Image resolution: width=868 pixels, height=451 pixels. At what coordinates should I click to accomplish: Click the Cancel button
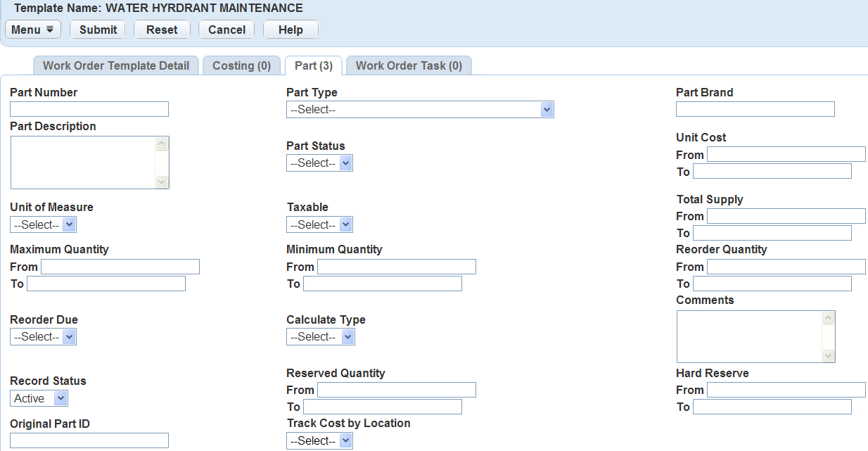[226, 30]
